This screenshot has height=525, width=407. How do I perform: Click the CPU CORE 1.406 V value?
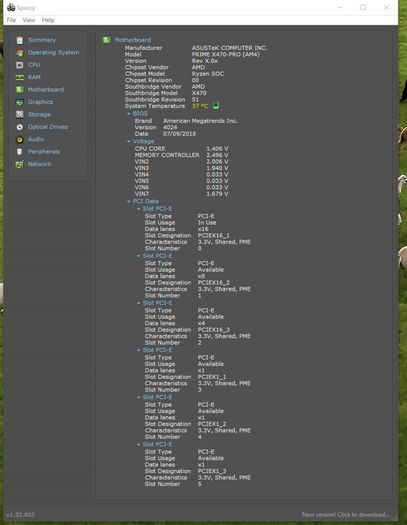click(217, 149)
